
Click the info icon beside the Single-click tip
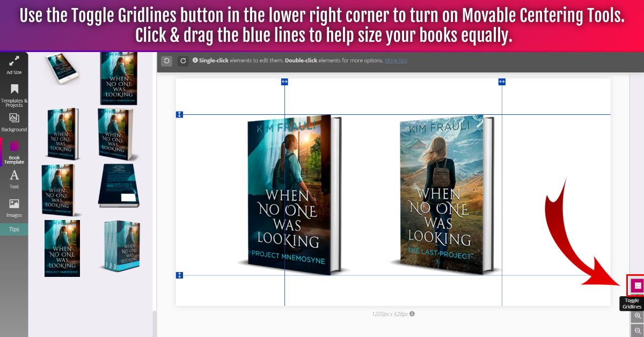(x=195, y=61)
